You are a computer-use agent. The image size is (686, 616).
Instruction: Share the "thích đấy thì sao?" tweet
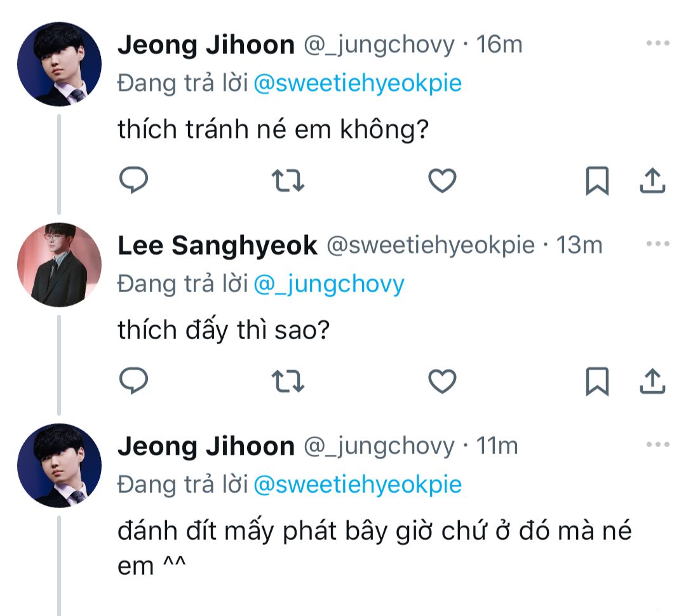point(652,381)
